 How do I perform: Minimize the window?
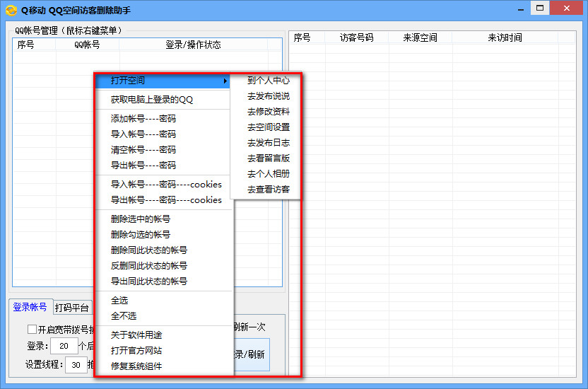click(520, 8)
